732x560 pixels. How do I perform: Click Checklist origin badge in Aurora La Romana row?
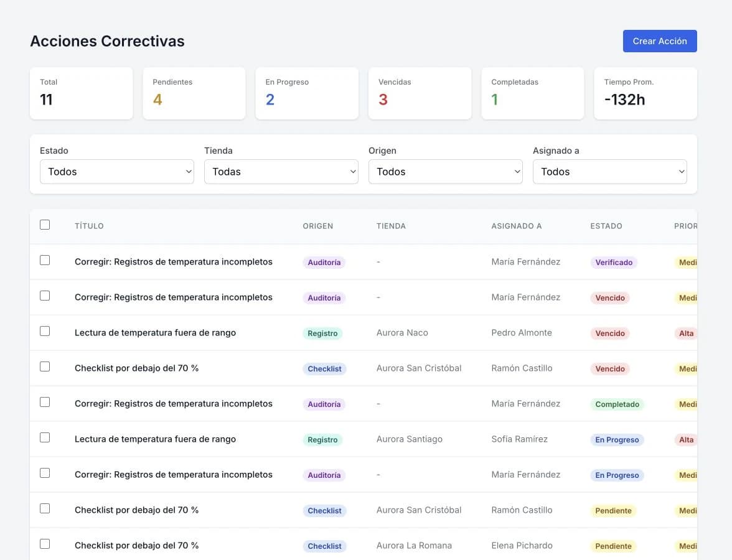point(324,546)
